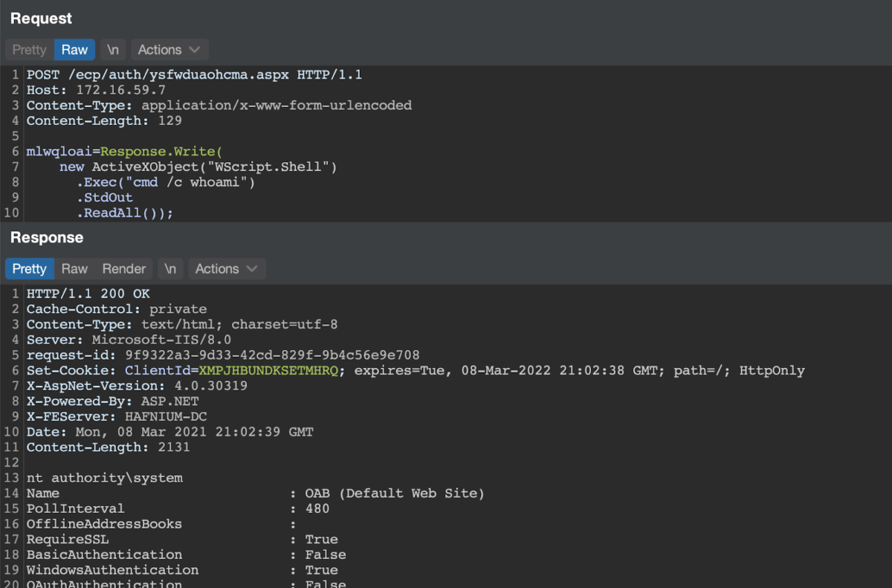Click the WindowsAuthentication : True line
Image resolution: width=892 pixels, height=588 pixels.
pos(182,569)
